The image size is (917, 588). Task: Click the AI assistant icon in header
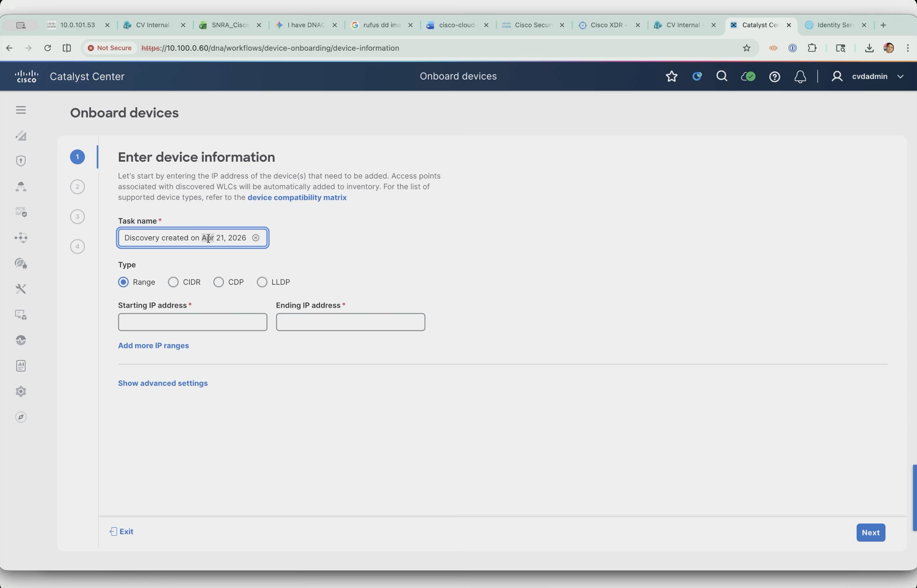pyautogui.click(x=697, y=76)
